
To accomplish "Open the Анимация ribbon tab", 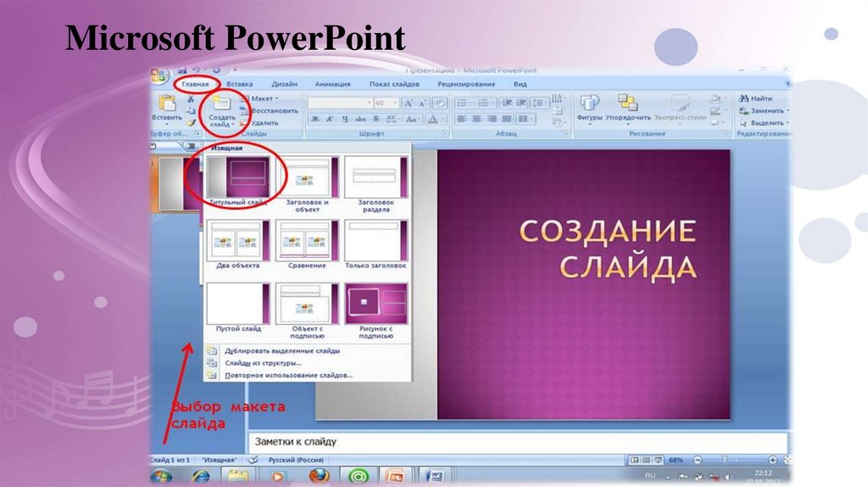I will tap(332, 84).
